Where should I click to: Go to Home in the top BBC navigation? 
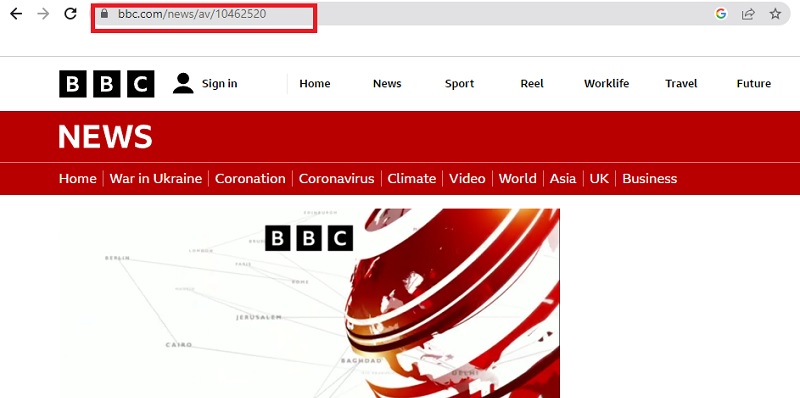point(315,84)
